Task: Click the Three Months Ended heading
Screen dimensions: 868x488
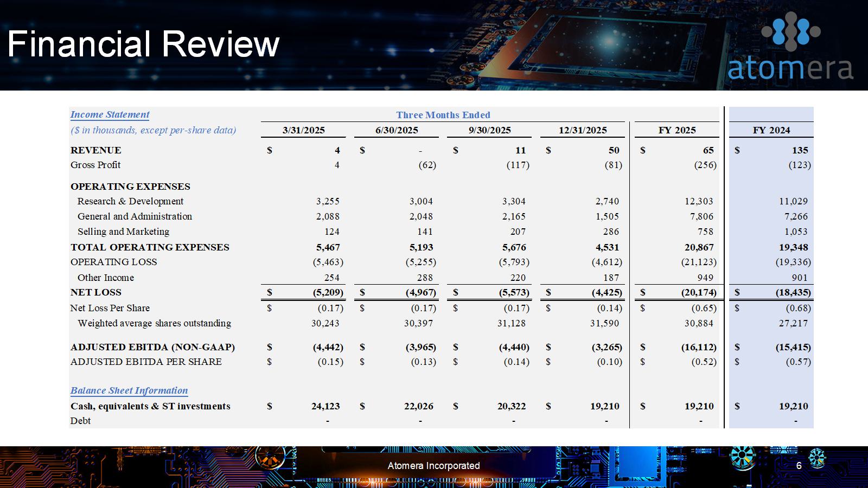Action: click(443, 115)
